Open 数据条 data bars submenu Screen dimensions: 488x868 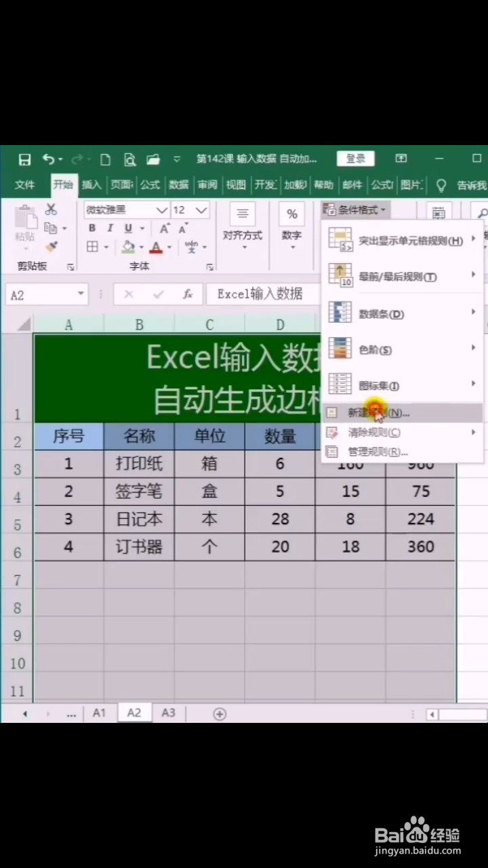[403, 313]
